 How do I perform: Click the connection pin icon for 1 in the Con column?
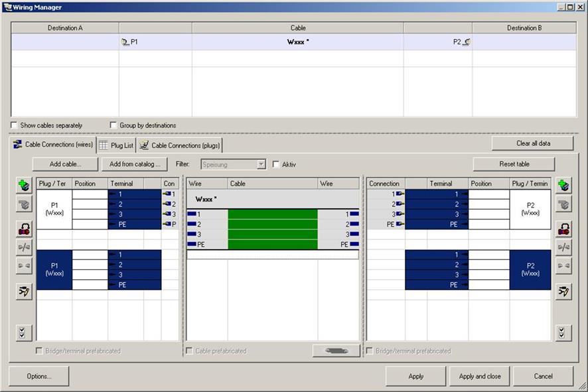167,194
